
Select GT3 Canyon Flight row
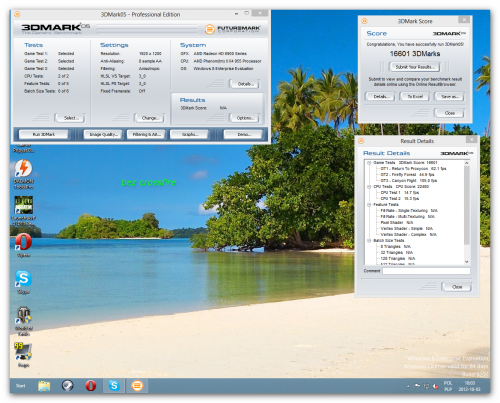point(409,181)
